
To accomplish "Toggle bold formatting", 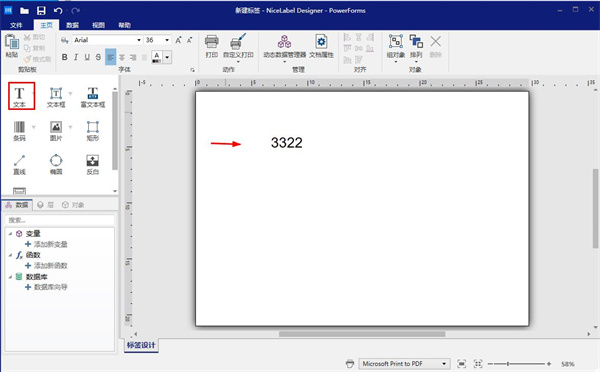I will tap(65, 57).
